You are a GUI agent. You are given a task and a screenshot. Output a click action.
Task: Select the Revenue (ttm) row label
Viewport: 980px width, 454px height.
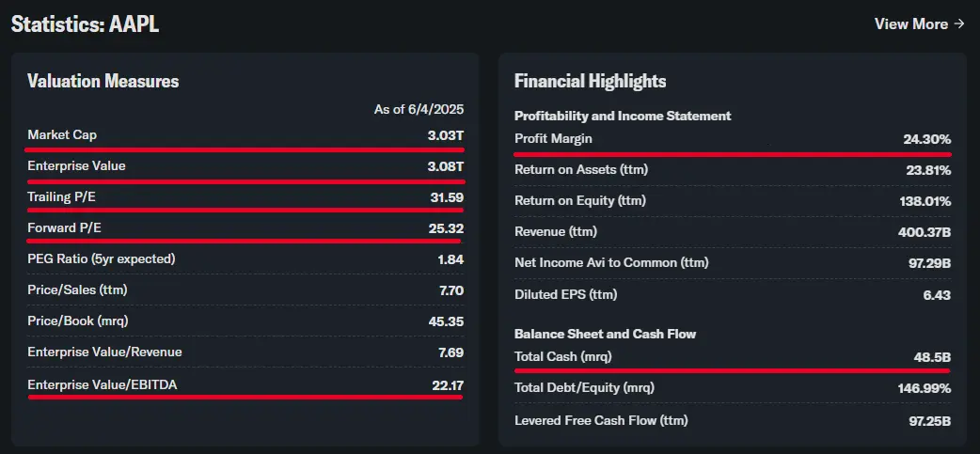(x=556, y=231)
